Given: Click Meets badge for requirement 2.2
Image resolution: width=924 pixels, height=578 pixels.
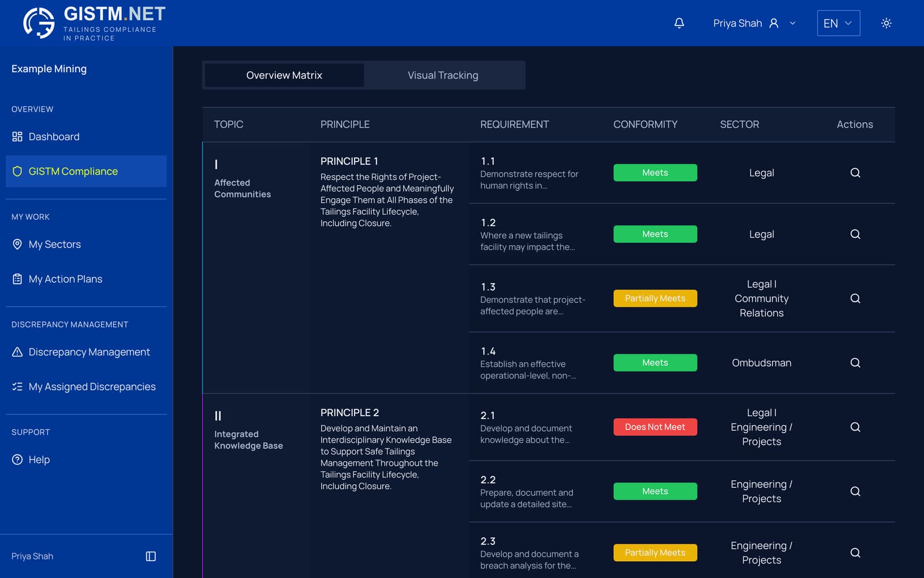Looking at the screenshot, I should tap(655, 491).
